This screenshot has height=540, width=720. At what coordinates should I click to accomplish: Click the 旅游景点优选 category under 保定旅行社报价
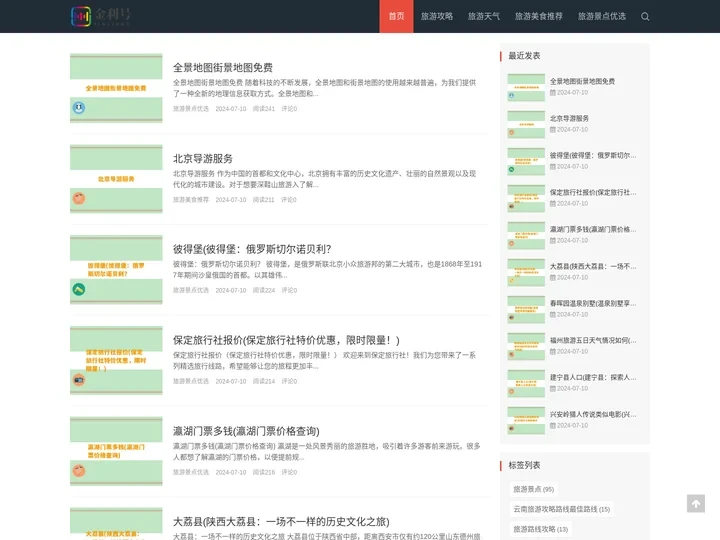pyautogui.click(x=191, y=381)
